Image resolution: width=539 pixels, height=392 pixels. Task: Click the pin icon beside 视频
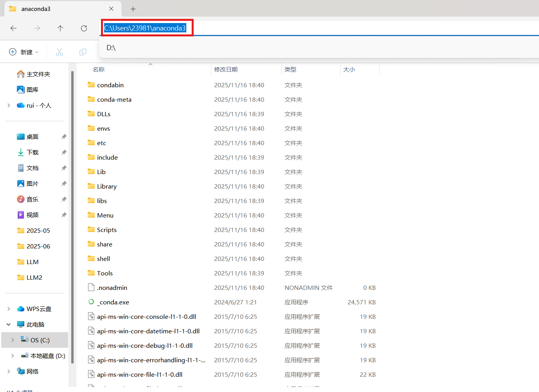point(64,215)
